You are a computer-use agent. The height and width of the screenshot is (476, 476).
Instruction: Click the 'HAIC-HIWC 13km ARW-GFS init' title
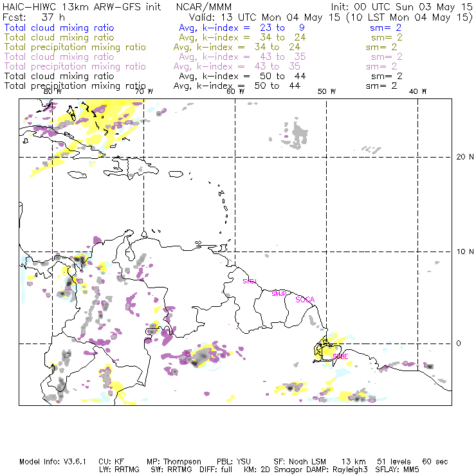click(82, 6)
